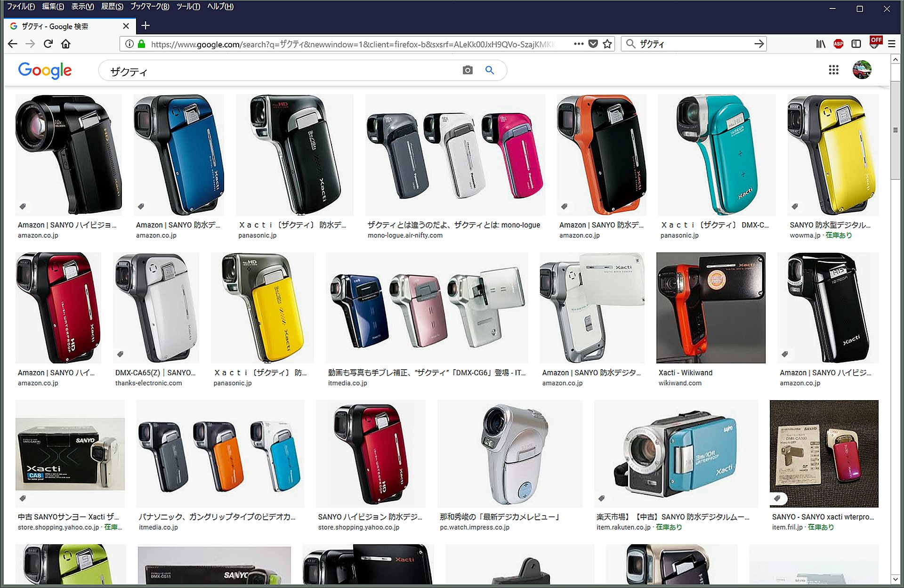Viewport: 904px width, 588px height.
Task: Bookmark this page with the star
Action: (607, 44)
